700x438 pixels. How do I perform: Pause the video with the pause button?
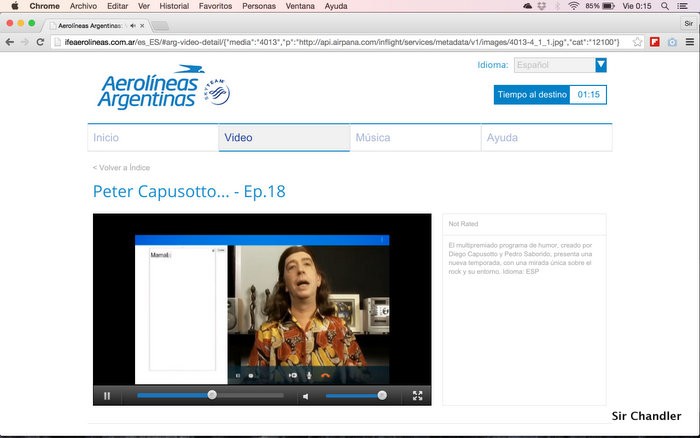tap(107, 396)
